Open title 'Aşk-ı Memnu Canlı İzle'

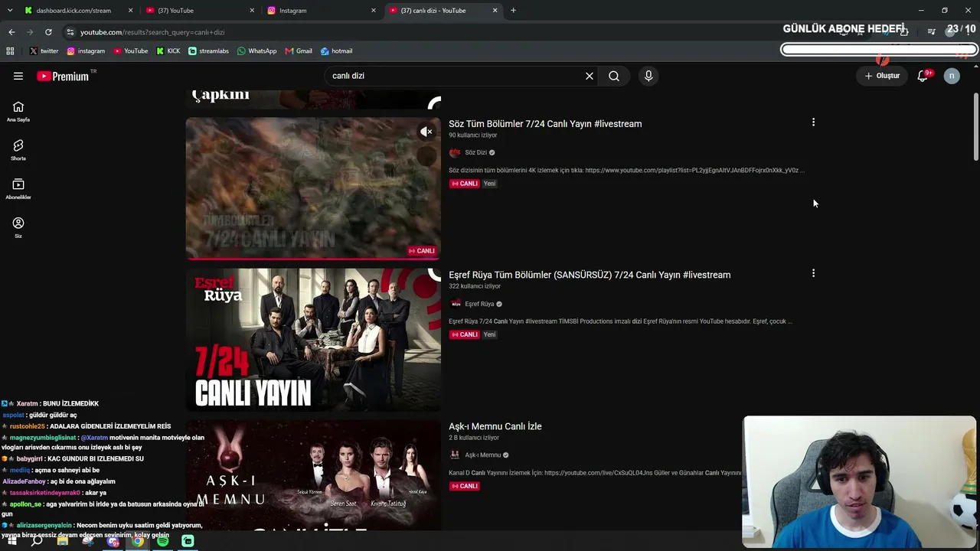495,426
